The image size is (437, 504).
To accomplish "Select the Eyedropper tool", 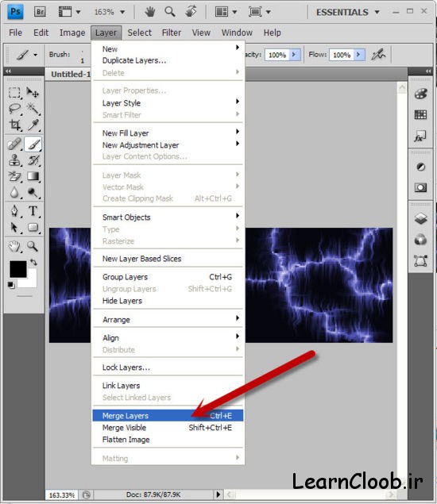I will (x=33, y=125).
